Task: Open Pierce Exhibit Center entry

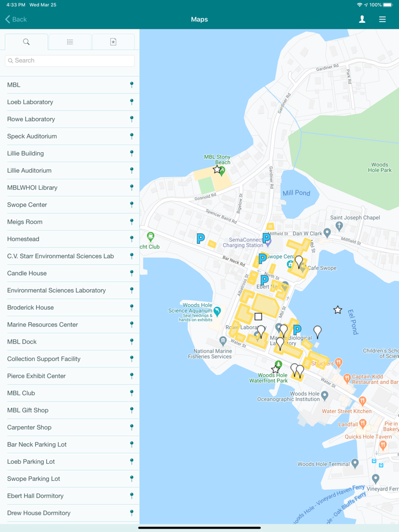Action: (x=70, y=376)
